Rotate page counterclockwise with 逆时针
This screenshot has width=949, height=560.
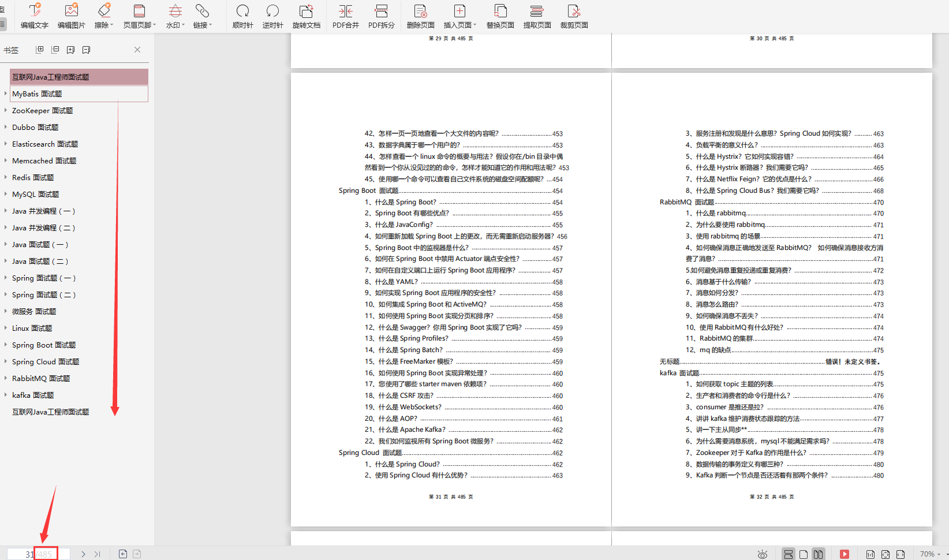(272, 16)
